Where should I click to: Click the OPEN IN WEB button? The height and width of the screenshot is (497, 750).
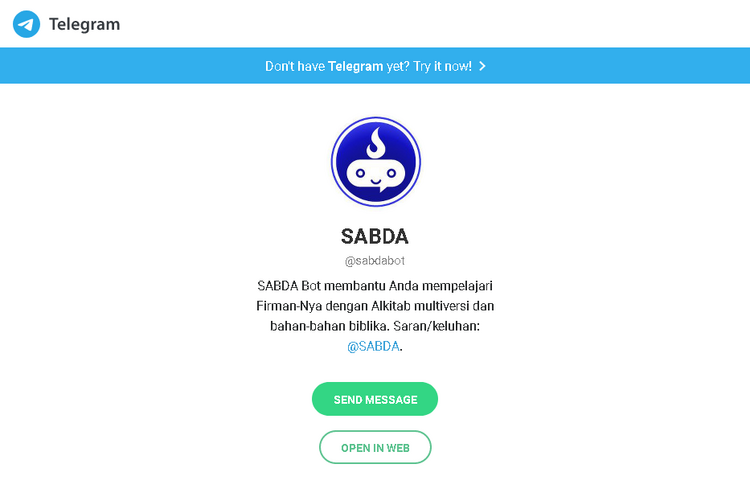375,447
